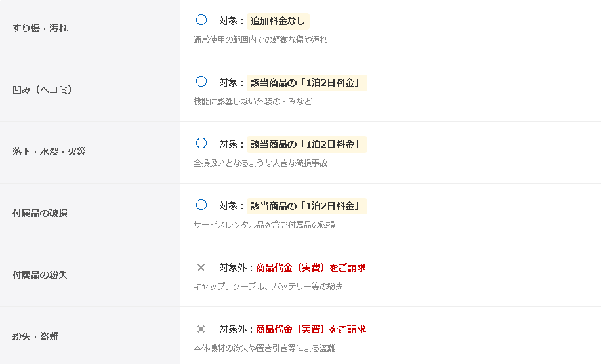Select the すり傷・汚れ row header
The height and width of the screenshot is (364, 601).
coord(40,28)
